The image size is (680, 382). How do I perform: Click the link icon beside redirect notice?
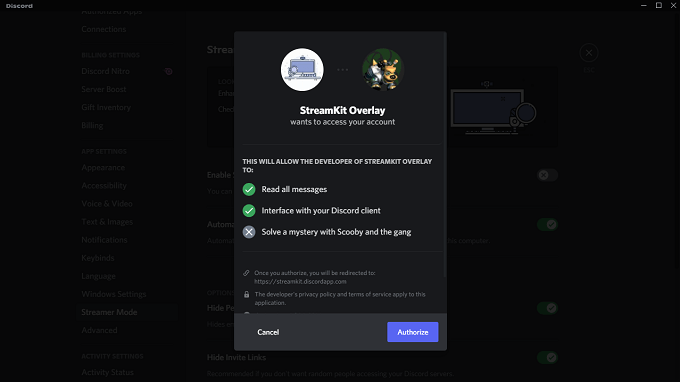point(246,273)
